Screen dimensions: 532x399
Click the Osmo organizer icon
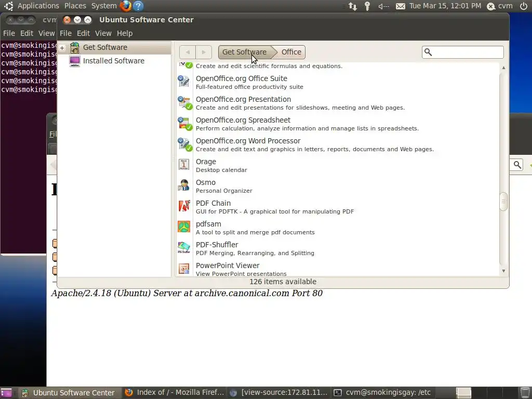[184, 185]
